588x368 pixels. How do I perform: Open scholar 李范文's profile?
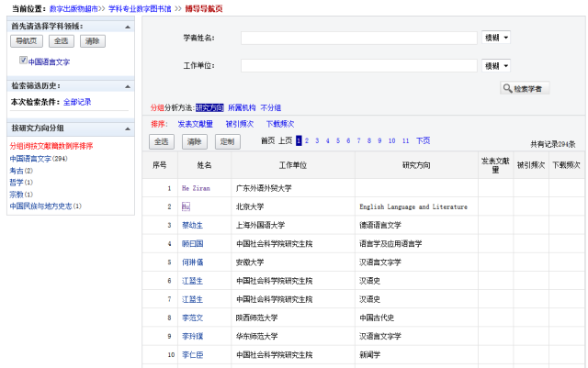[192, 318]
